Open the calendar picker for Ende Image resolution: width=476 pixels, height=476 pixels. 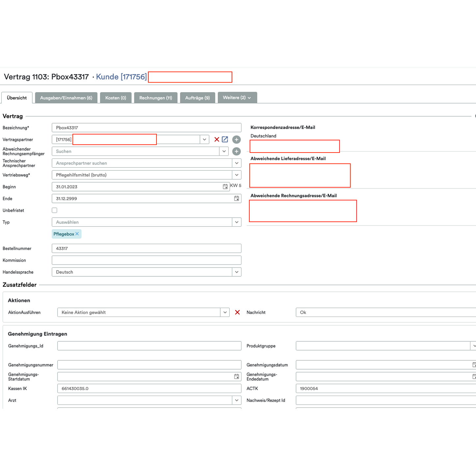click(237, 198)
